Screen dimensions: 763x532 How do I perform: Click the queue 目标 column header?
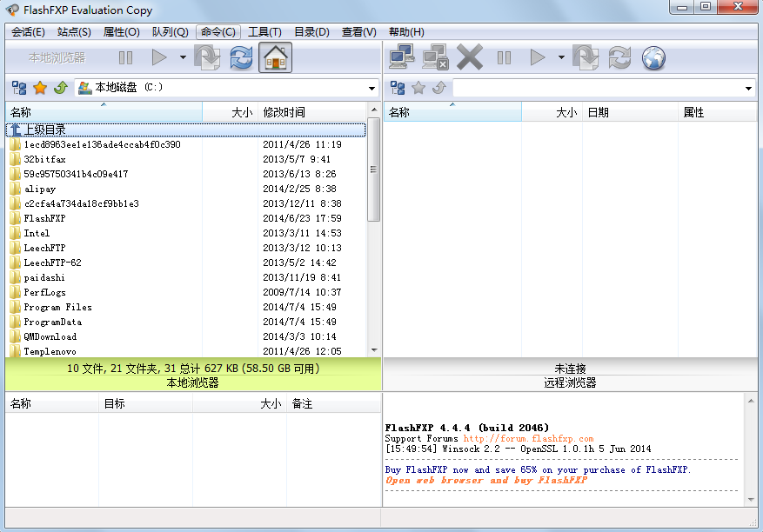(145, 403)
